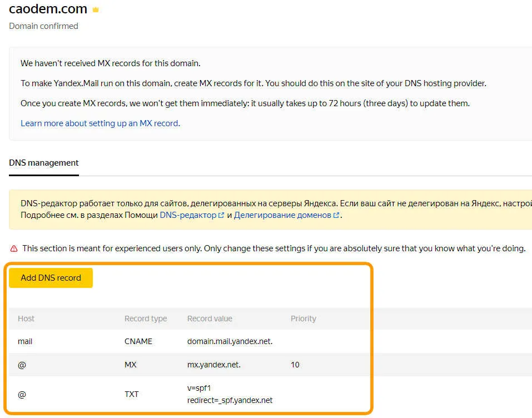Open 'Learn more about setting up an MX record'
The image size is (532, 418).
click(100, 123)
